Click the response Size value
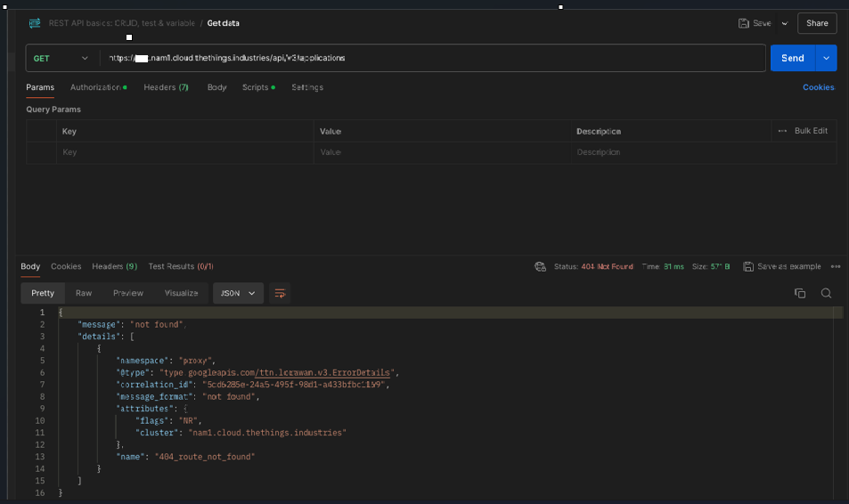Viewport: 849px width, 504px height. [x=720, y=266]
